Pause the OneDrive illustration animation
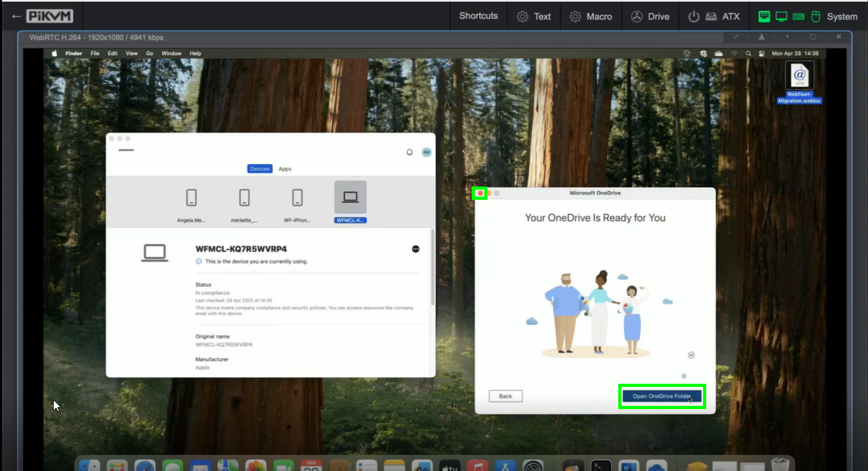Screen dimensions: 868x471 click(692, 355)
